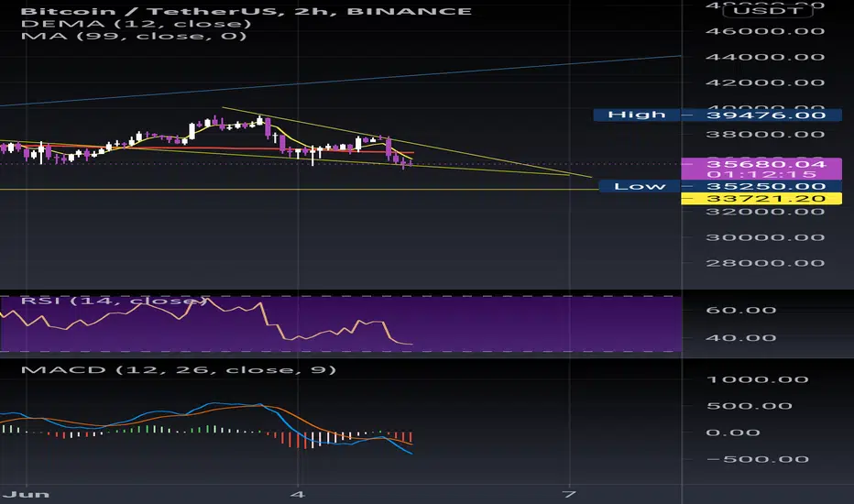
Task: Select the descending yellow upper wedge trendline
Action: [x=407, y=142]
